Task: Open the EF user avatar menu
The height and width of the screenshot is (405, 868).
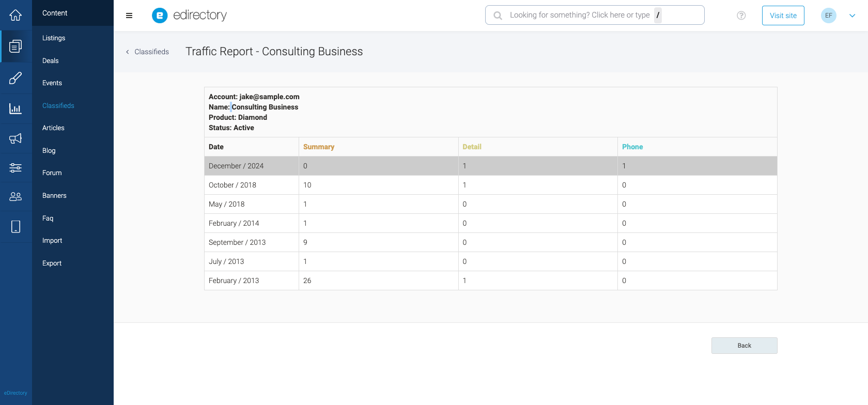Action: click(x=829, y=15)
